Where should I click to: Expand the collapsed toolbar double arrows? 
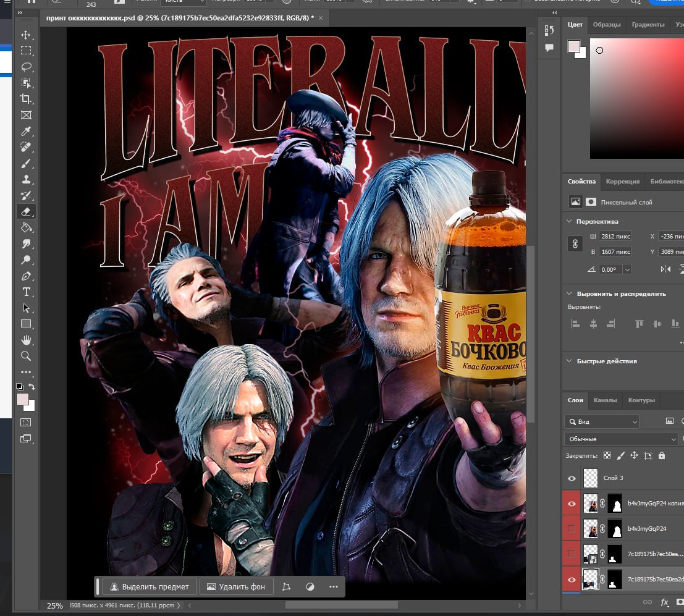click(20, 12)
